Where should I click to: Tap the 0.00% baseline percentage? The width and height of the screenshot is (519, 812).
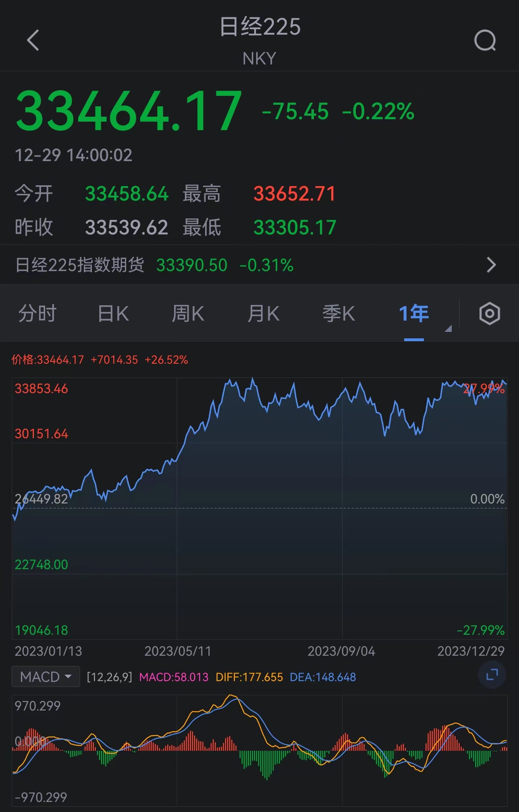pos(488,499)
